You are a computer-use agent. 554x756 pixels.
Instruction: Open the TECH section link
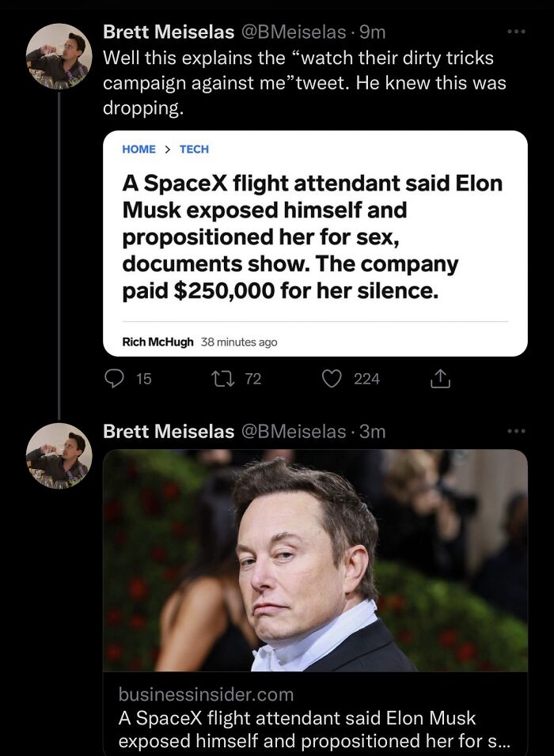[x=194, y=149]
